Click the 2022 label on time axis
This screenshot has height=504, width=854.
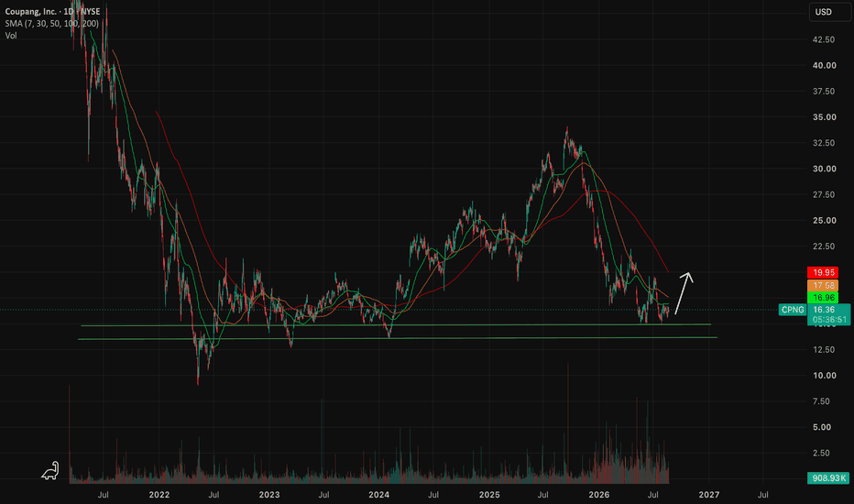[x=159, y=495]
